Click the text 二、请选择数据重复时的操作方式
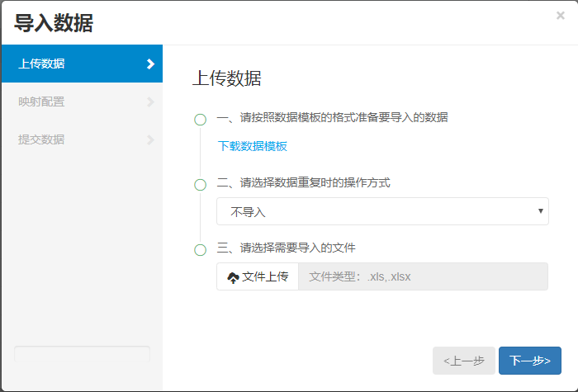Screen dimensions: 578x392 coord(303,182)
